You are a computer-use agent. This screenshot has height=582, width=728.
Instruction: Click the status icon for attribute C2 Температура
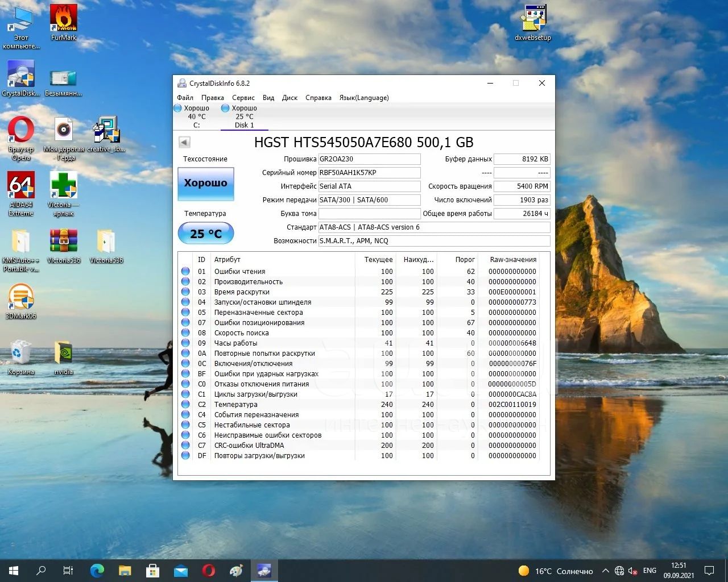coord(185,404)
